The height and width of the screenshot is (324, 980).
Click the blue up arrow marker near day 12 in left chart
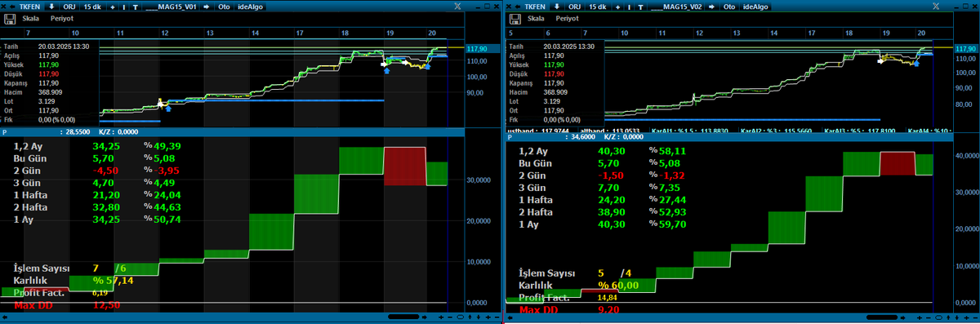(x=169, y=108)
